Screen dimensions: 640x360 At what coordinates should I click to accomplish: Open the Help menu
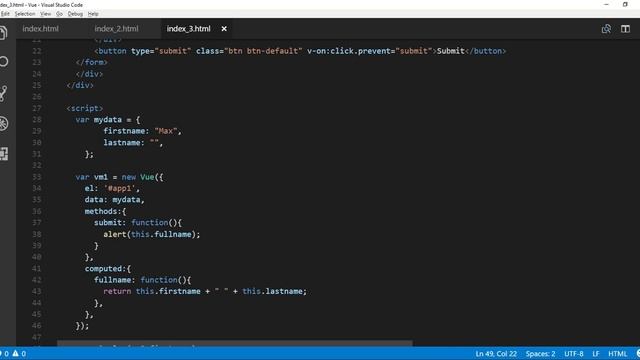[x=93, y=14]
